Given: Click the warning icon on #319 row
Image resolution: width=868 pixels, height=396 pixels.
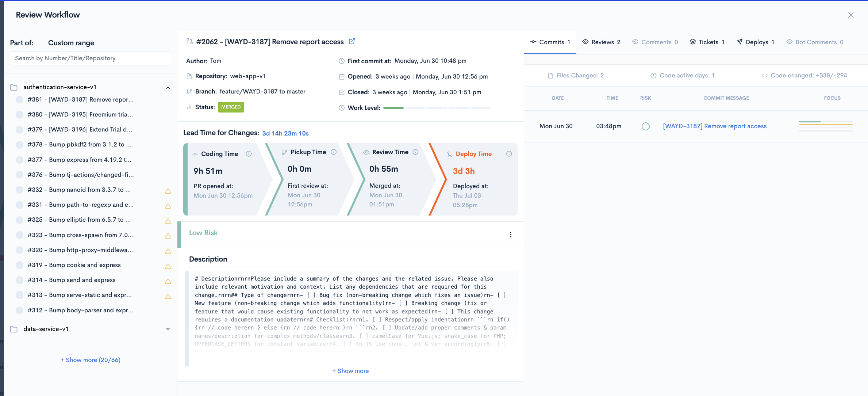Looking at the screenshot, I should click(x=168, y=266).
